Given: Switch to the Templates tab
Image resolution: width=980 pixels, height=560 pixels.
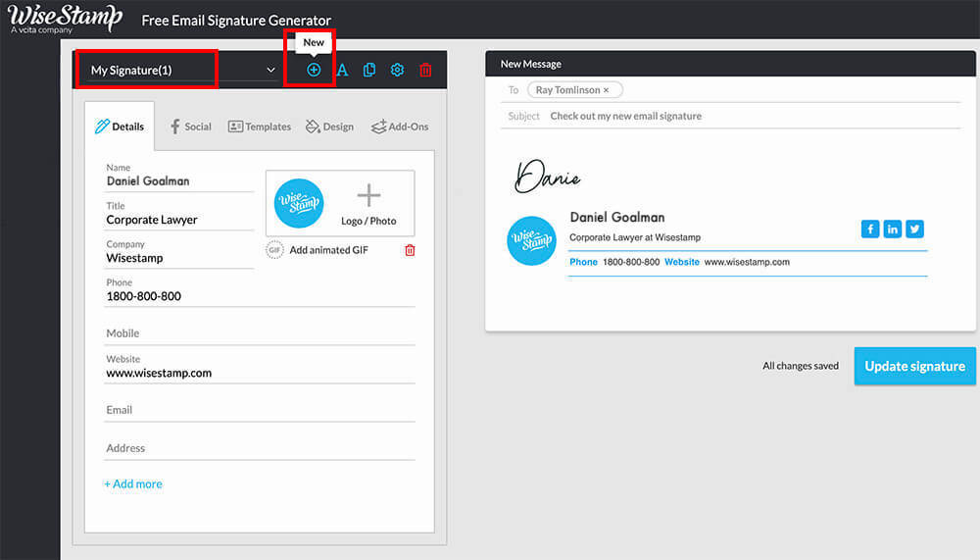Looking at the screenshot, I should [x=260, y=127].
